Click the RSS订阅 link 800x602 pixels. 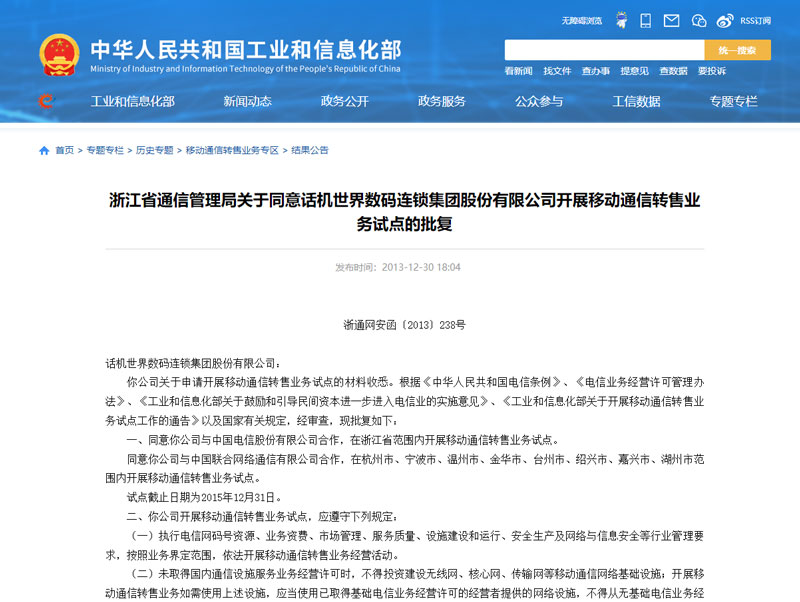tap(755, 20)
